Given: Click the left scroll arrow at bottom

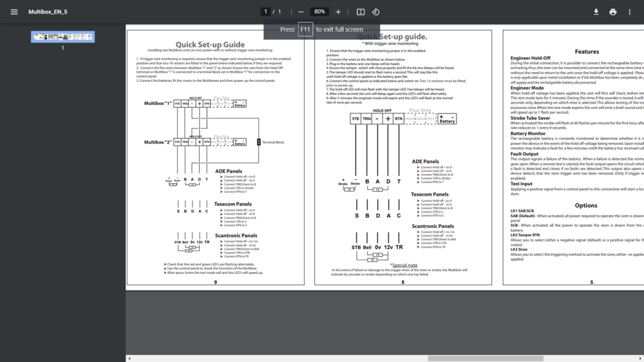Looking at the screenshot, I should click(129, 358).
